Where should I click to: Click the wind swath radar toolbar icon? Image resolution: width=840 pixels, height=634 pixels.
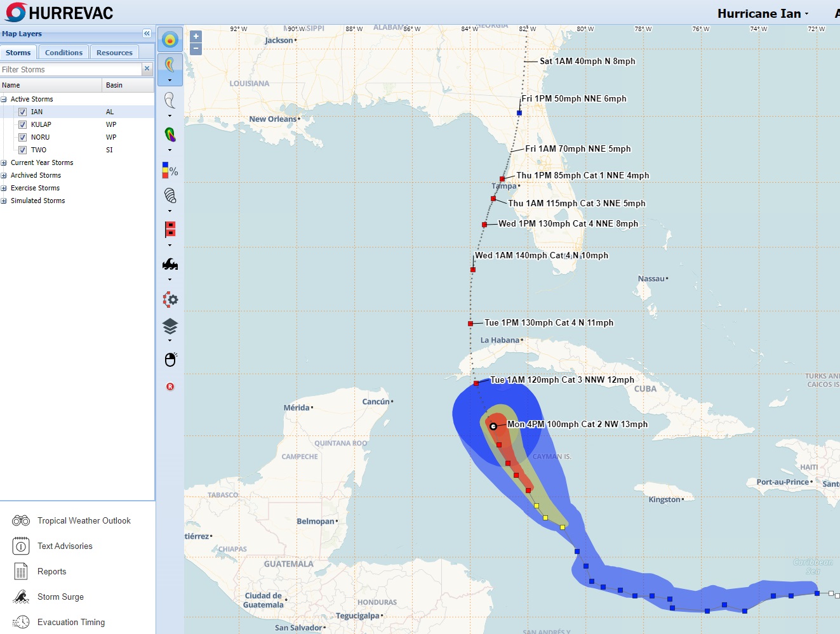pos(170,40)
